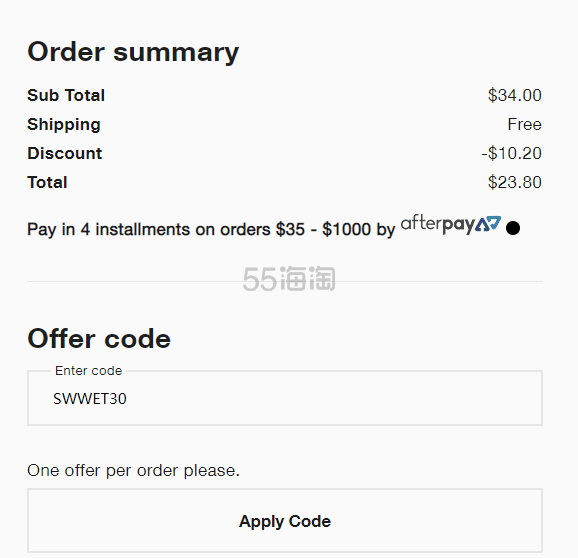Click the Total label
This screenshot has width=578, height=558.
click(47, 182)
